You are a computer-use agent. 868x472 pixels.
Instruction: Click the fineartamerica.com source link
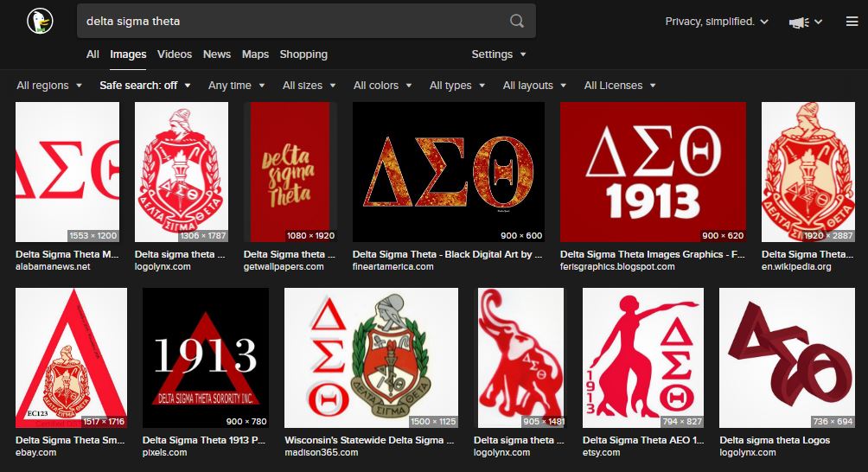pos(393,267)
